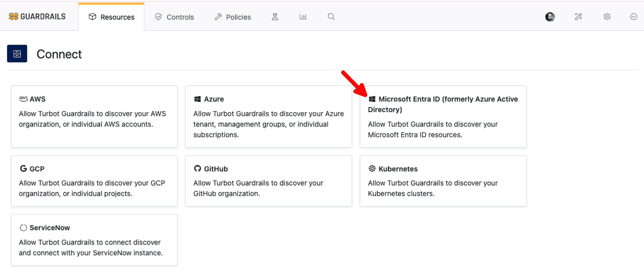This screenshot has width=644, height=277.
Task: Click the Azure Windows logo icon
Action: click(x=197, y=99)
